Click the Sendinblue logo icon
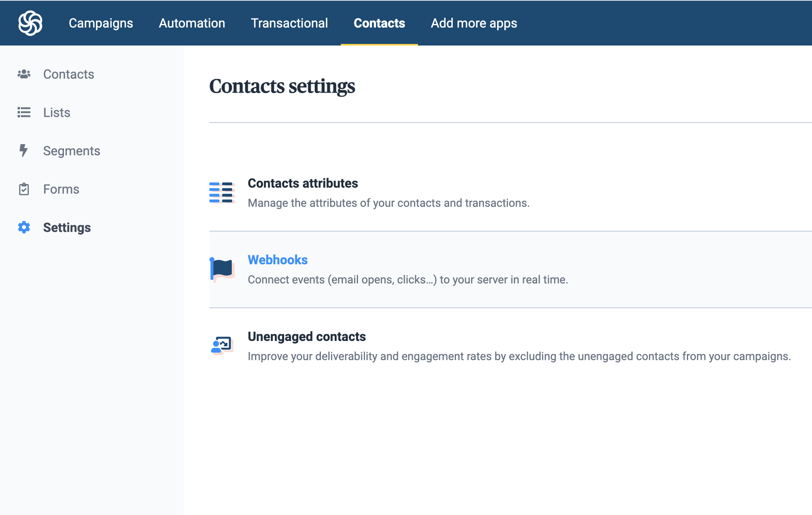This screenshot has width=812, height=515. tap(30, 23)
